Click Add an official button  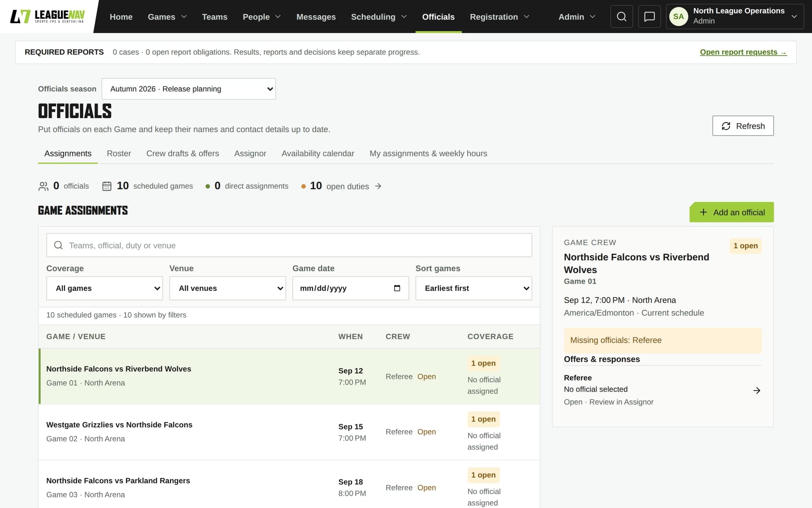tap(731, 212)
